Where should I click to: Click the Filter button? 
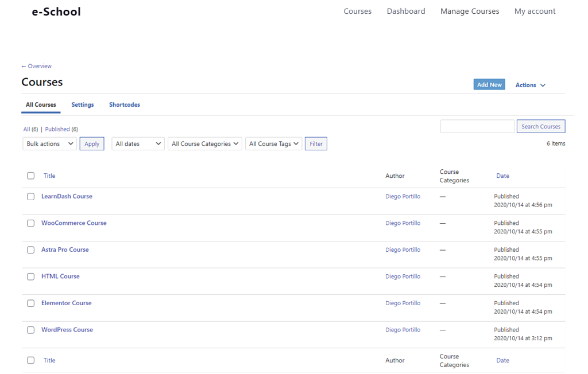pyautogui.click(x=316, y=143)
